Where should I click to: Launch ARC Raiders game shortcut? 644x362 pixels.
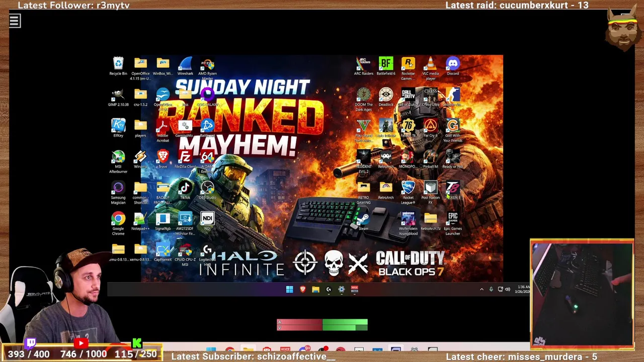click(x=363, y=66)
